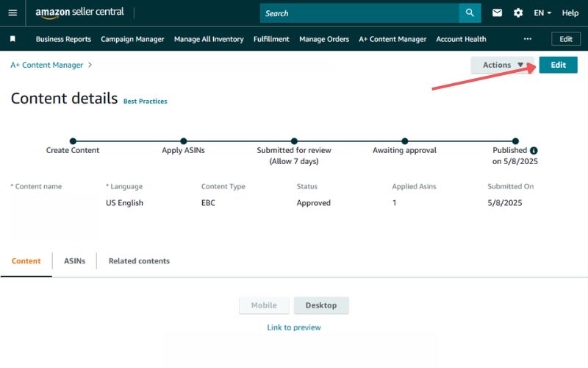
Task: Click the Approved status value
Action: 314,203
